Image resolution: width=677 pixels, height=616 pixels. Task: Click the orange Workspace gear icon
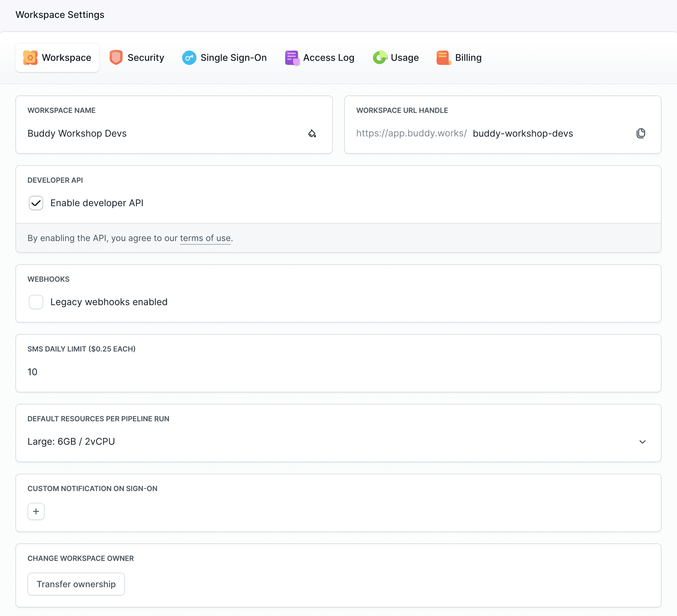tap(30, 58)
